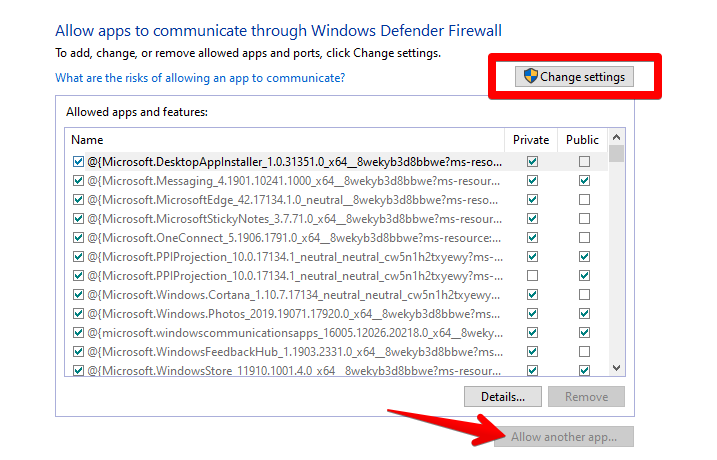
Task: Click the scrollbar's down arrow
Action: pyautogui.click(x=616, y=368)
